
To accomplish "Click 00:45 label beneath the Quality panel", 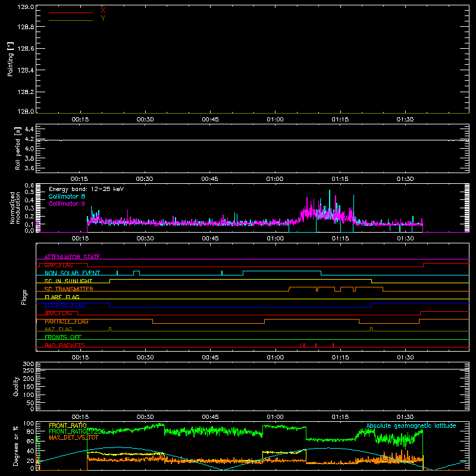I will point(210,417).
